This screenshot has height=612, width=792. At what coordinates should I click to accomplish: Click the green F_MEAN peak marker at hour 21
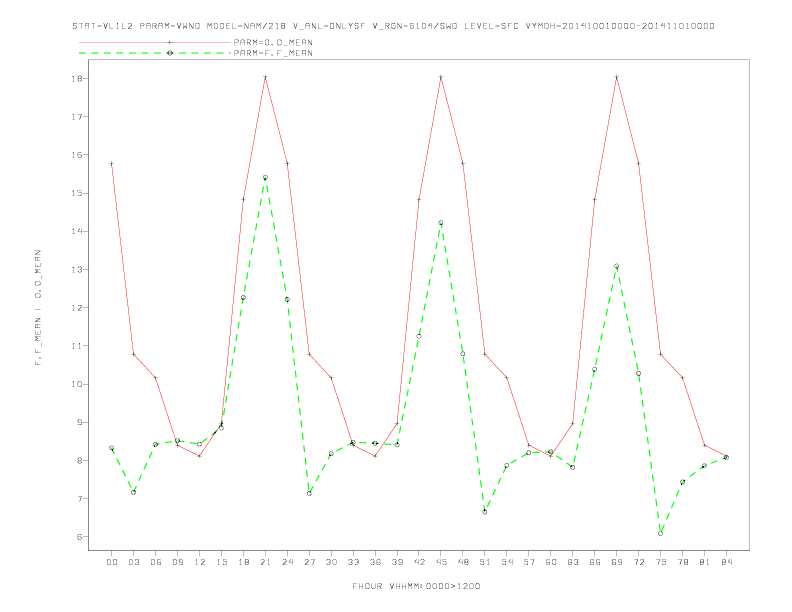click(x=265, y=178)
